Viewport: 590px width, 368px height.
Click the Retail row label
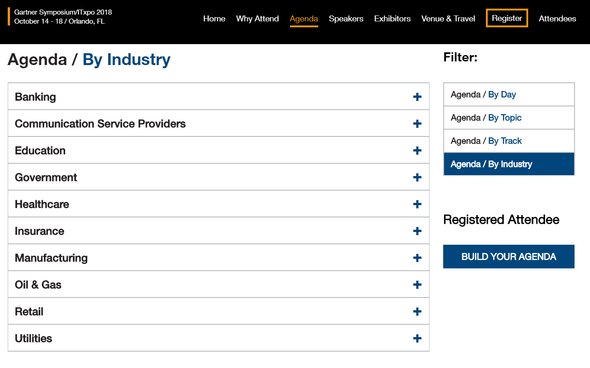pos(29,312)
